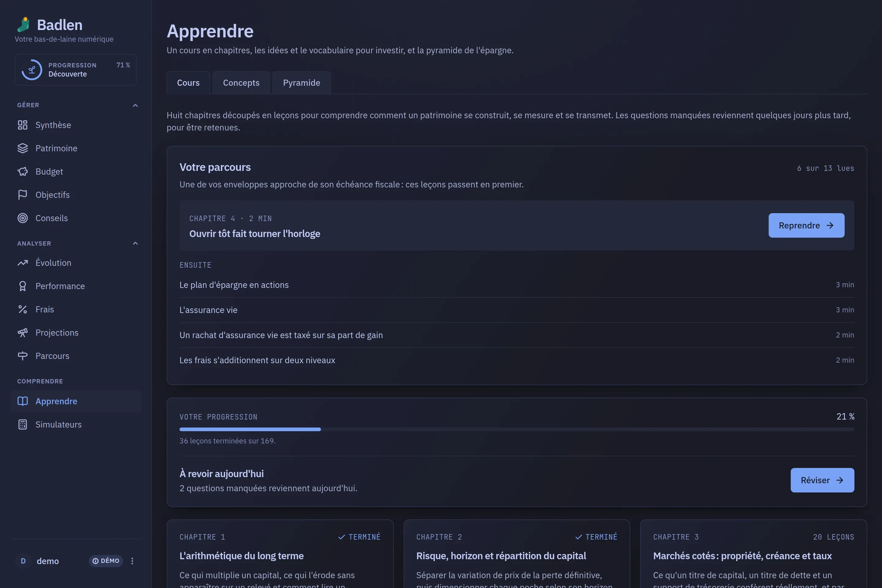The height and width of the screenshot is (588, 882).
Task: Click the Performance award ribbon icon
Action: point(22,286)
